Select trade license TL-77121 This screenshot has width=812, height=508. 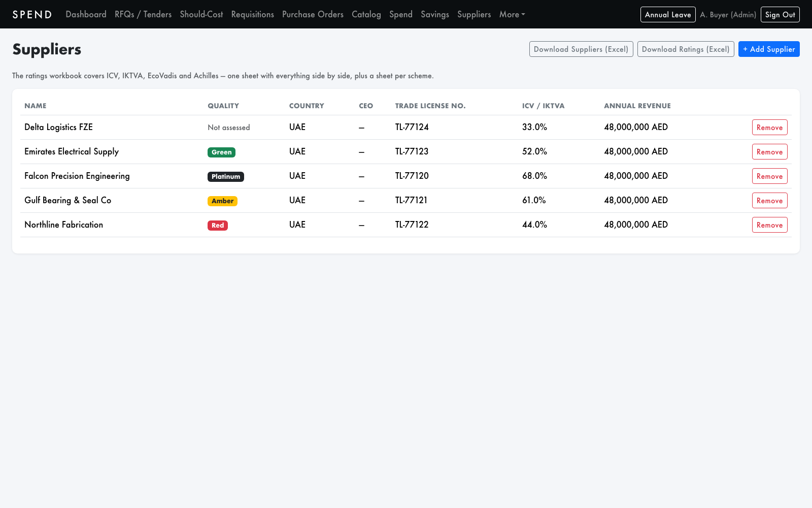(412, 200)
